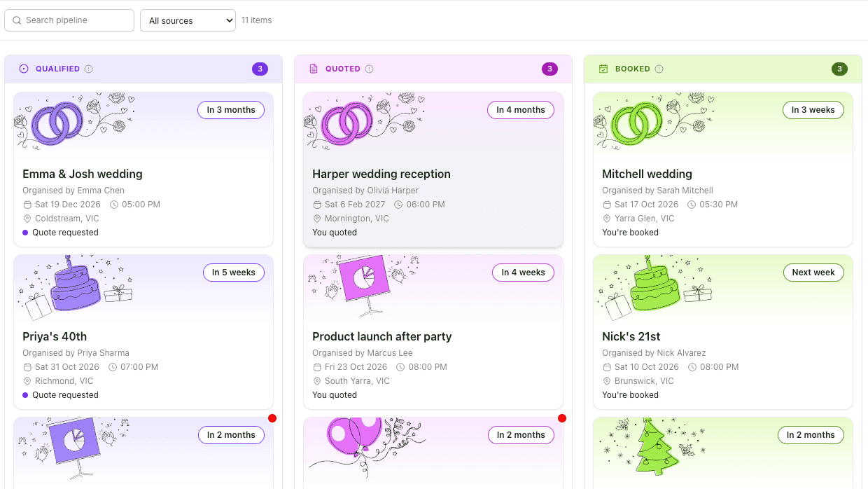Viewport: 868px width, 489px height.
Task: Click the In 3 weeks badge on Mitchell wedding
Action: [x=813, y=110]
